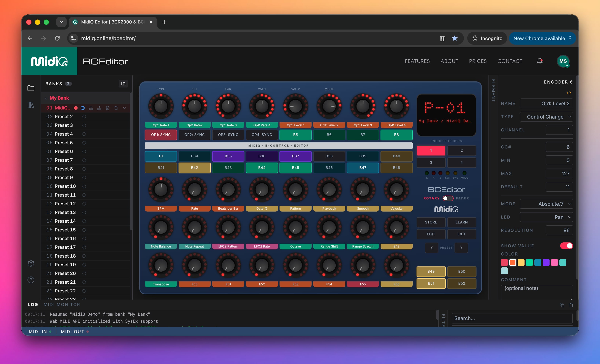This screenshot has height=364, width=600.
Task: Toggle the OP1: SYNC button
Action: pos(161,135)
